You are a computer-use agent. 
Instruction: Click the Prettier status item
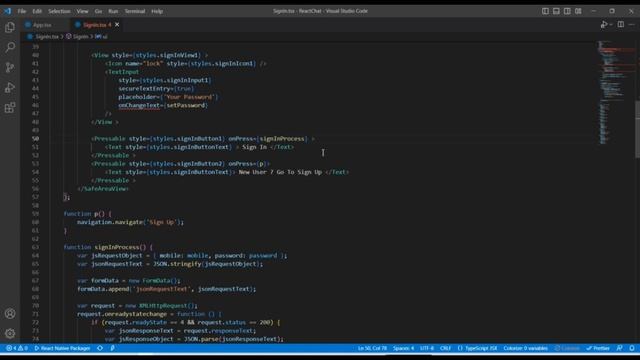pyautogui.click(x=598, y=348)
